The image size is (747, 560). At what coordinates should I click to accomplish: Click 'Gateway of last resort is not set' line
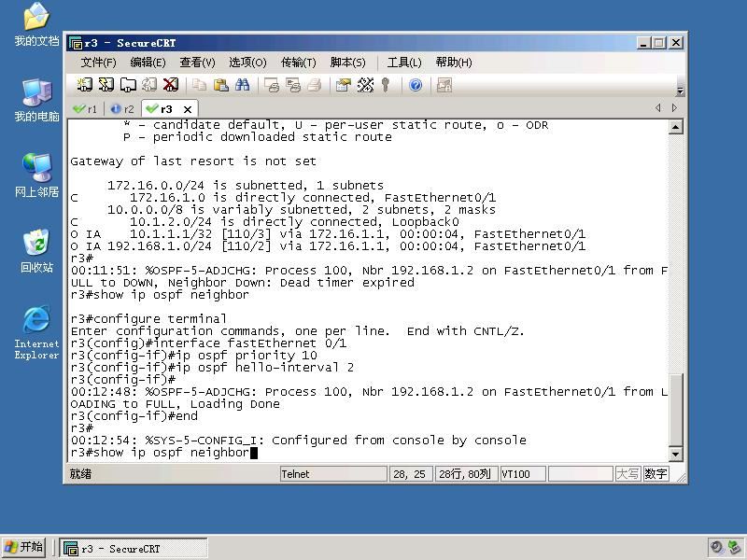(x=193, y=161)
